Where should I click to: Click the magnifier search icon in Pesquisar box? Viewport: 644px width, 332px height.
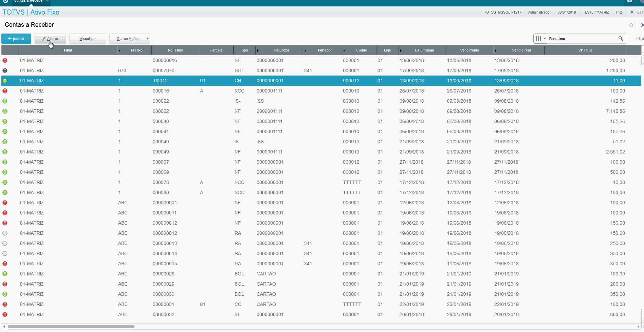[621, 39]
